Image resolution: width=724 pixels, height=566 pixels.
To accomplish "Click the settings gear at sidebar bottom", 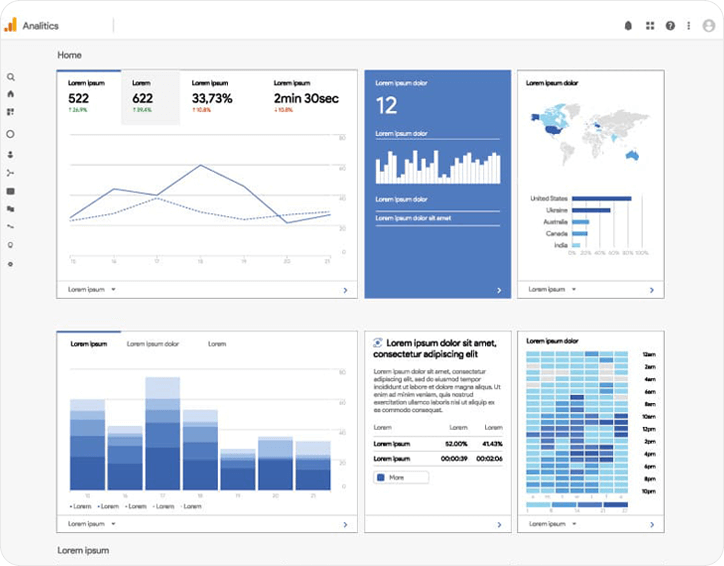I will click(11, 264).
